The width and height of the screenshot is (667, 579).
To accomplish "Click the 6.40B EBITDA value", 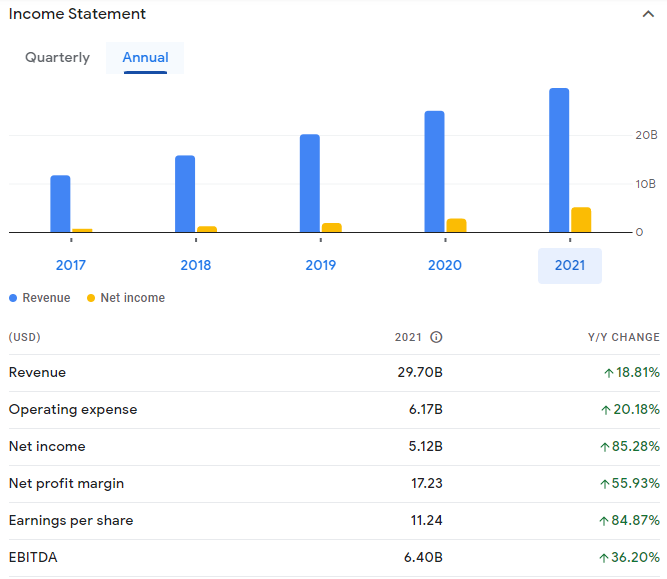I will (x=423, y=557).
